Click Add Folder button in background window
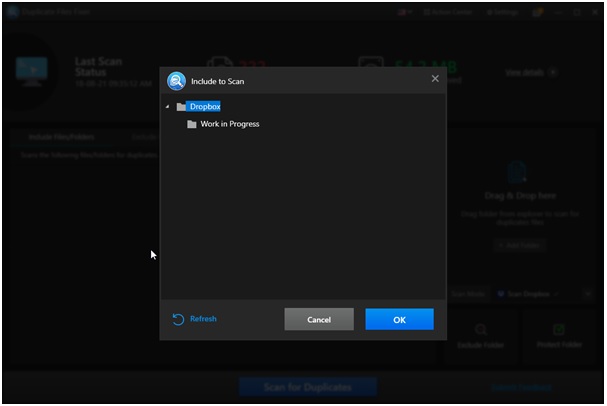 pyautogui.click(x=520, y=245)
